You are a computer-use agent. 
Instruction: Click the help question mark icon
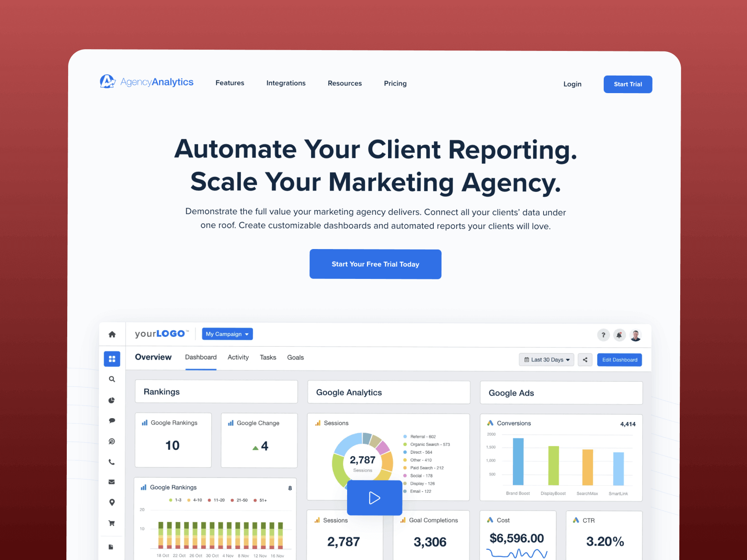(x=603, y=335)
